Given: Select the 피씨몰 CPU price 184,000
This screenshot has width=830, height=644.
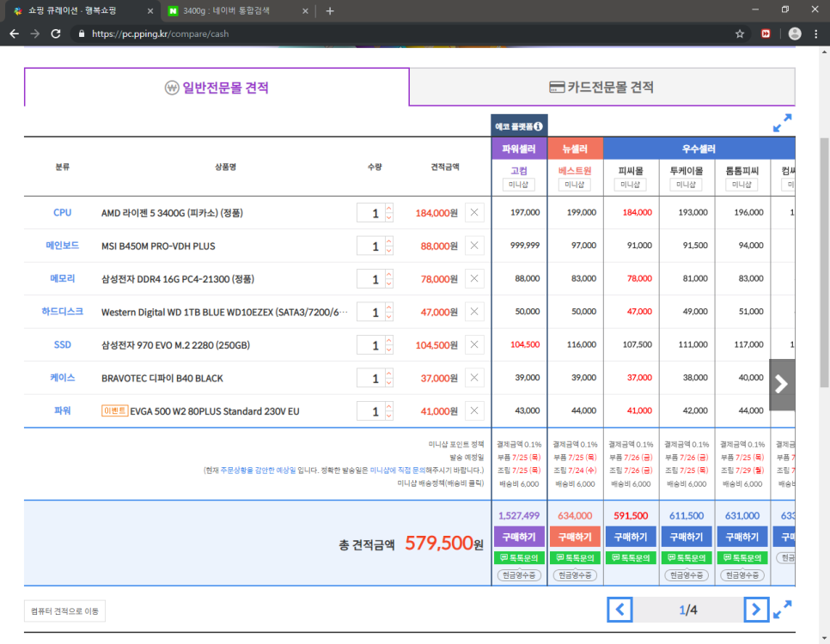Looking at the screenshot, I should 638,212.
